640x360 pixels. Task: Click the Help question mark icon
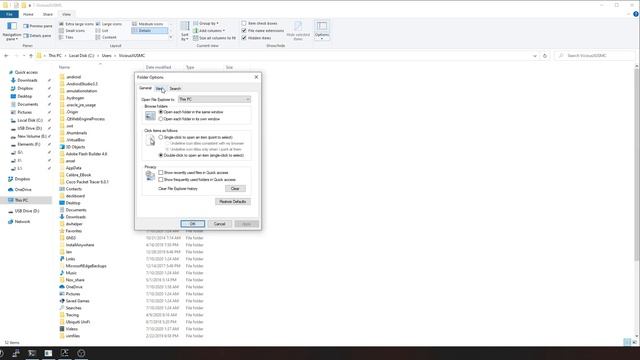636,14
